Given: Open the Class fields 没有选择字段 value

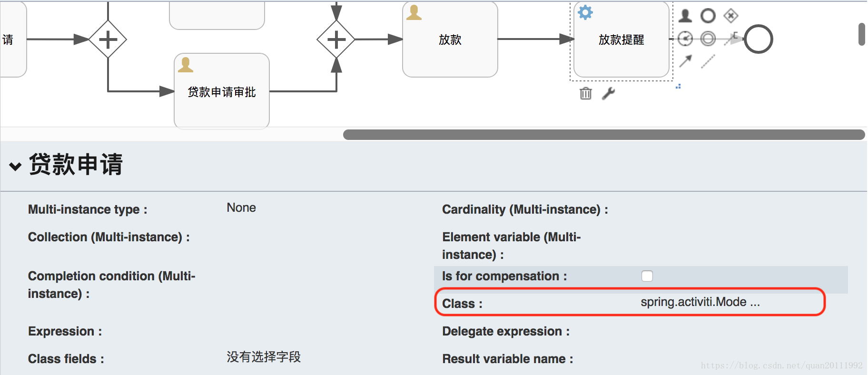Looking at the screenshot, I should pyautogui.click(x=264, y=357).
